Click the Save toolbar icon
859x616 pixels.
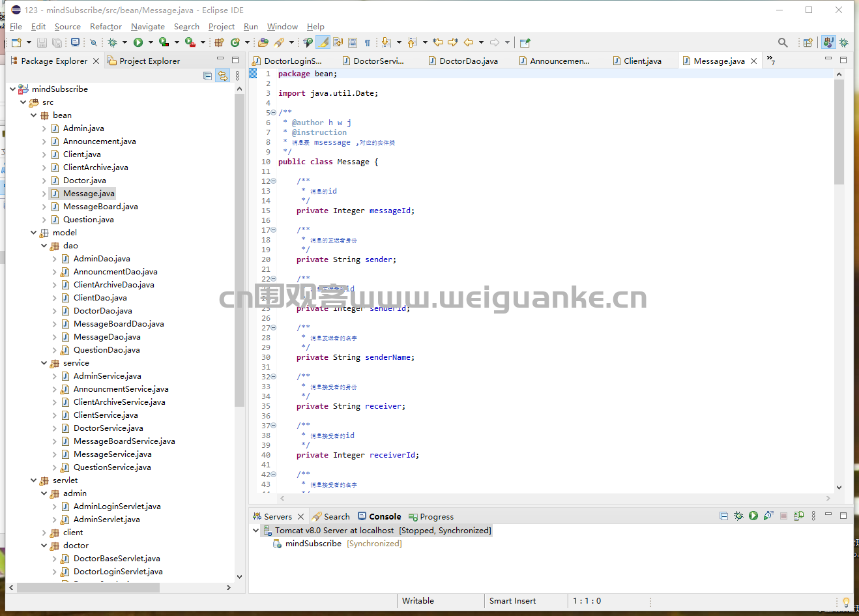tap(42, 42)
